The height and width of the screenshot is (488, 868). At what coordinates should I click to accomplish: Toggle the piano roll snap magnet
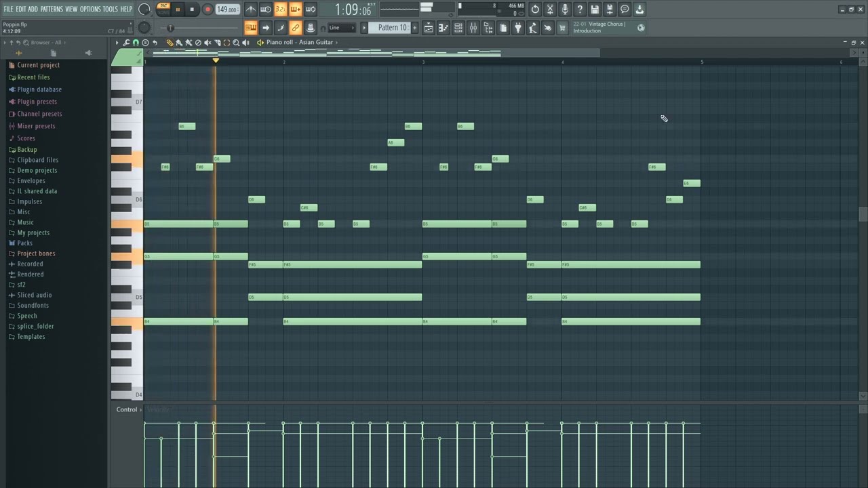click(136, 42)
